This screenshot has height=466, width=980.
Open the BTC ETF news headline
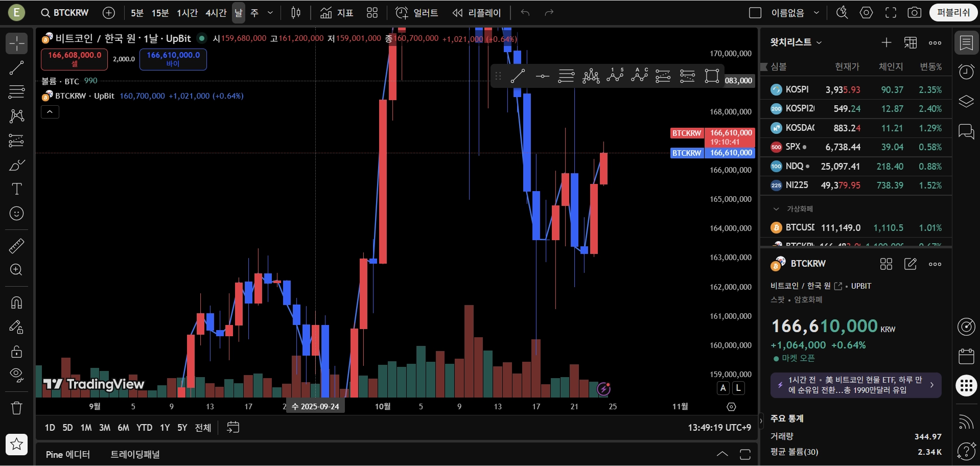coord(856,385)
